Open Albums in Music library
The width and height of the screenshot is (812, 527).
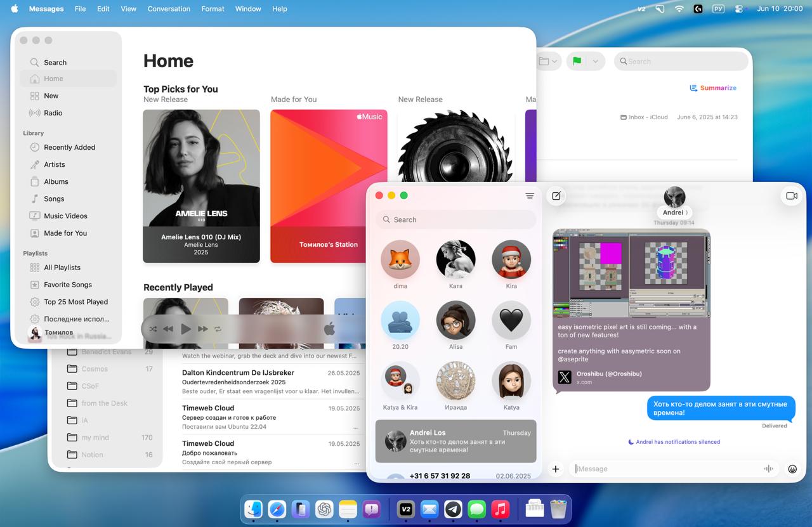(69, 181)
